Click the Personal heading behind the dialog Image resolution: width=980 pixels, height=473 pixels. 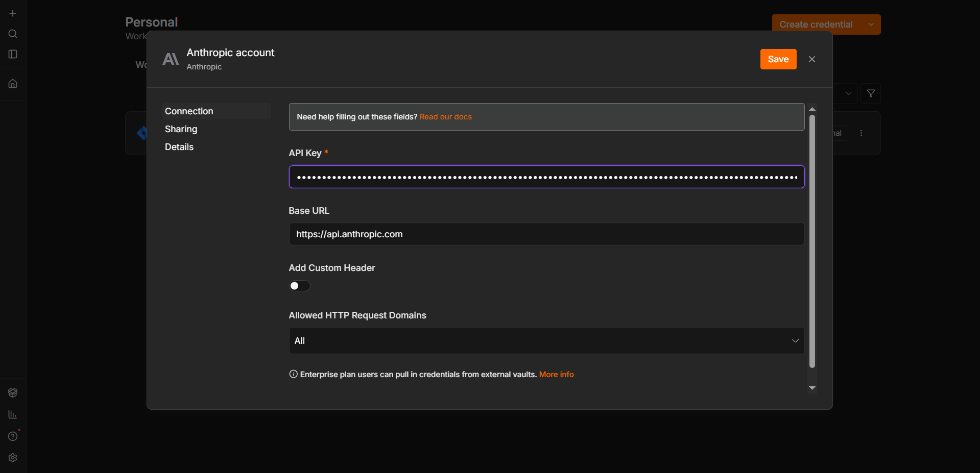tap(152, 22)
